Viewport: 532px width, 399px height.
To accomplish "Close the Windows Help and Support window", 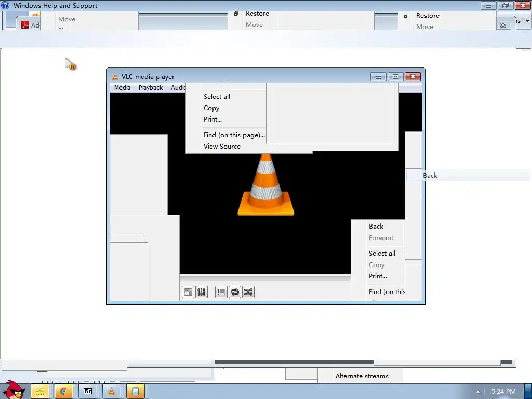I will click(x=523, y=5).
